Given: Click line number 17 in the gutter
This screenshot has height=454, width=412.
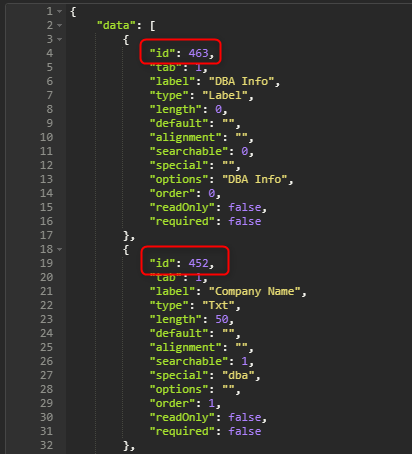Looking at the screenshot, I should point(46,235).
